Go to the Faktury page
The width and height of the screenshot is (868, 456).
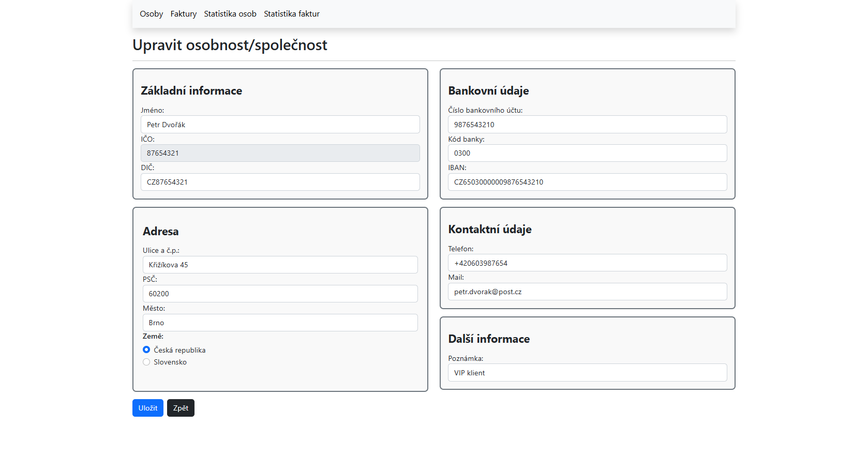(x=183, y=14)
